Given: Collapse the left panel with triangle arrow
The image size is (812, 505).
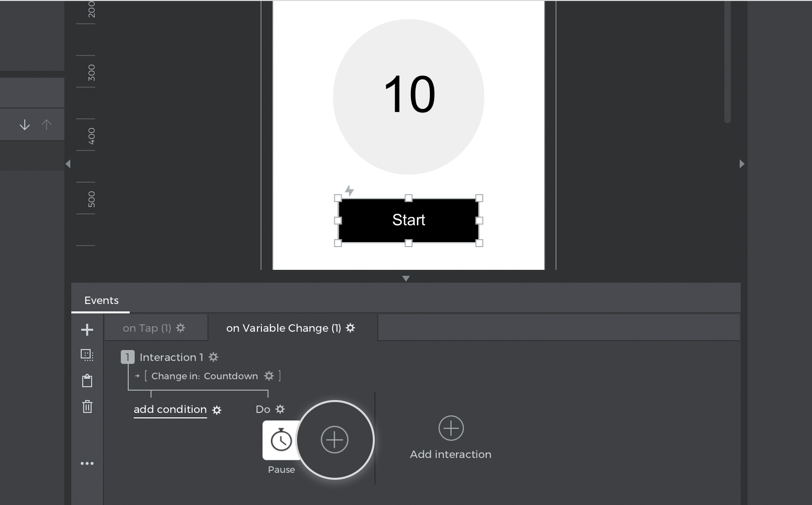Looking at the screenshot, I should tap(68, 164).
